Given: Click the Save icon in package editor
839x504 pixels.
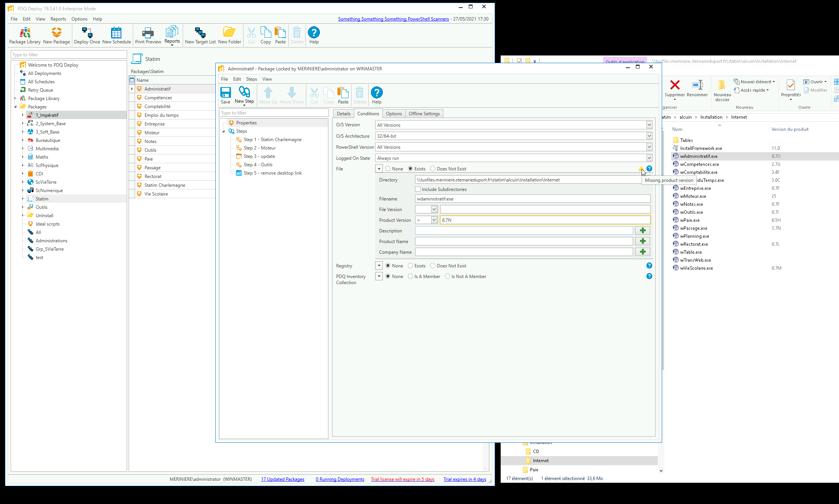Looking at the screenshot, I should pyautogui.click(x=225, y=93).
